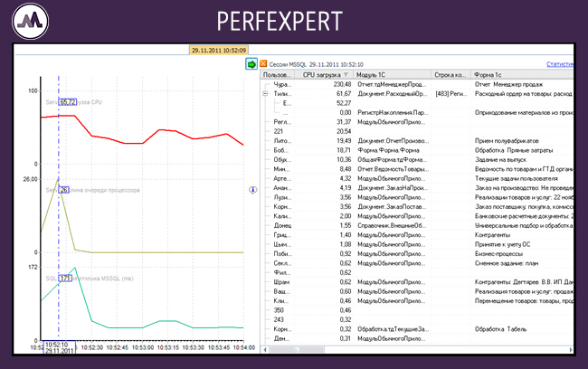
Task: Click 'РегистрНакопления.Пар...' module cell
Action: (x=393, y=112)
